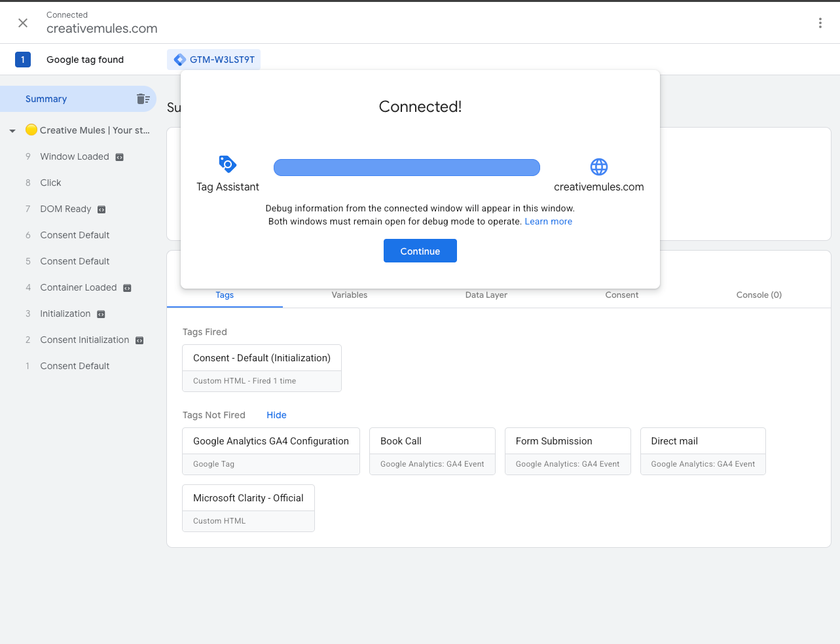Hide the Tags Not Fired list
Viewport: 840px width, 644px height.
(x=276, y=415)
